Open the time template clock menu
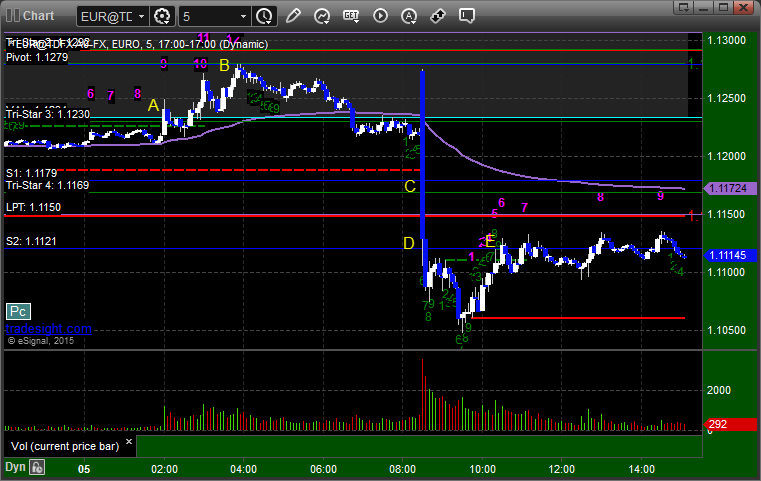Screen dimensions: 761x481 pyautogui.click(x=265, y=17)
